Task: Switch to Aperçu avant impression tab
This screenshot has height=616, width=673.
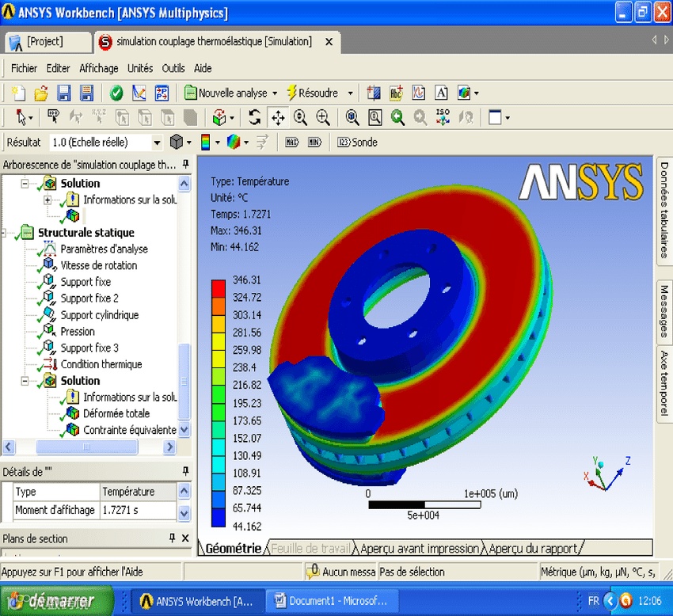Action: coord(420,548)
